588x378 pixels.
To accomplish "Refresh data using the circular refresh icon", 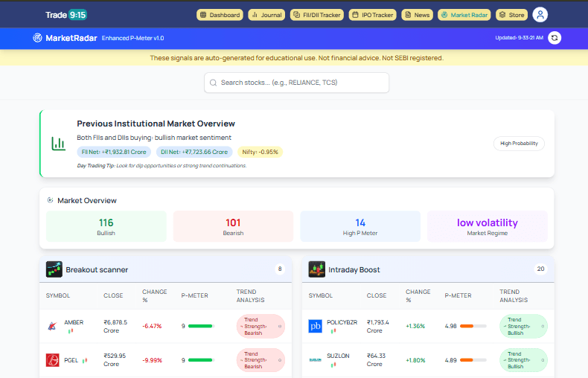I will [x=554, y=38].
